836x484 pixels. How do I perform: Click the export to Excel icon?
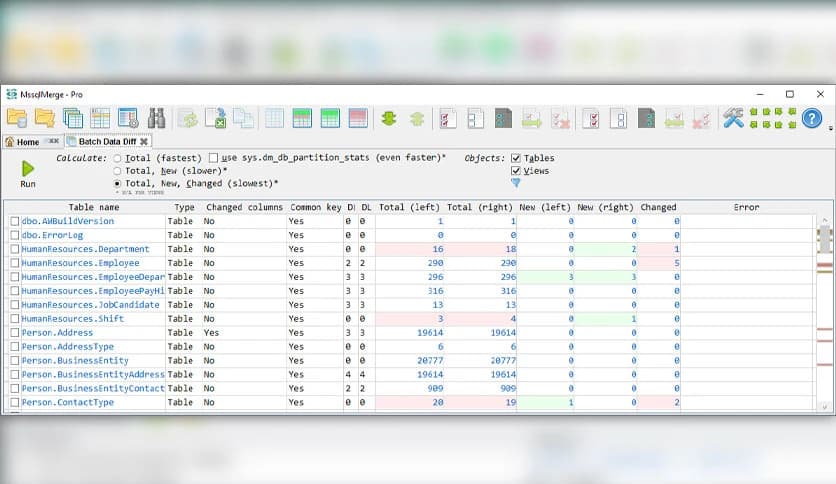(x=216, y=118)
